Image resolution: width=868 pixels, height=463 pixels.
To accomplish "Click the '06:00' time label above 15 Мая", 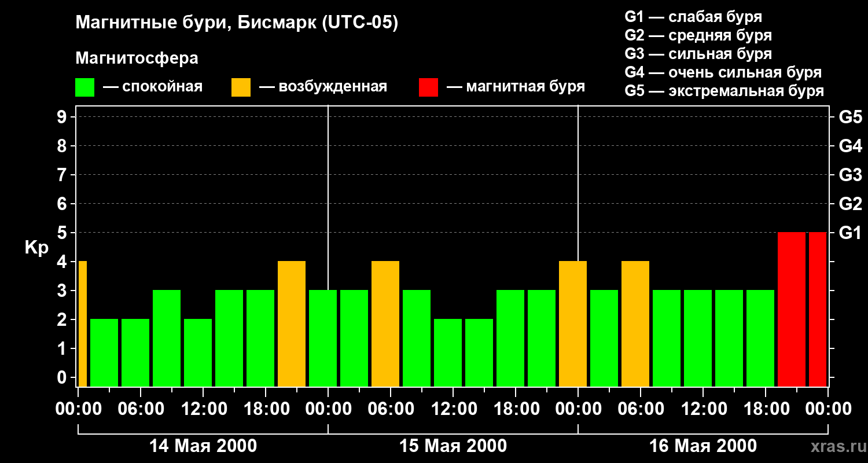I will pos(391,409).
